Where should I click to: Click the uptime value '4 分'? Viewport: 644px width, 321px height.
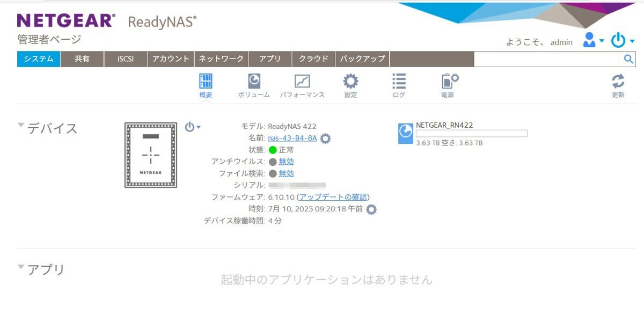[275, 221]
